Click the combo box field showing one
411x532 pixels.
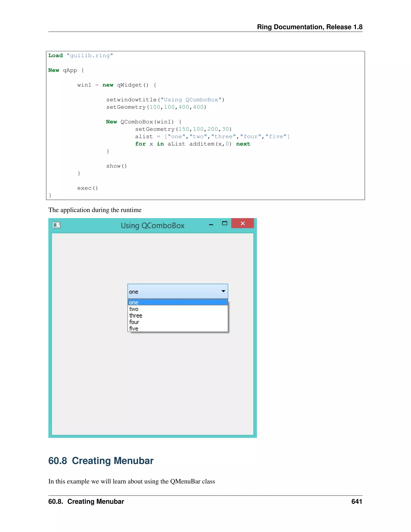click(170, 291)
